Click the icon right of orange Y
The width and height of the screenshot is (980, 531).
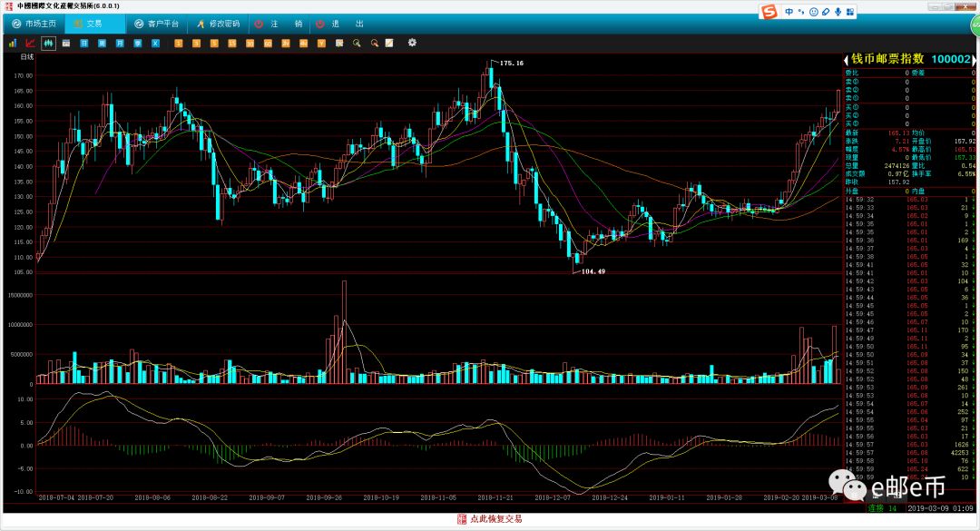(339, 44)
